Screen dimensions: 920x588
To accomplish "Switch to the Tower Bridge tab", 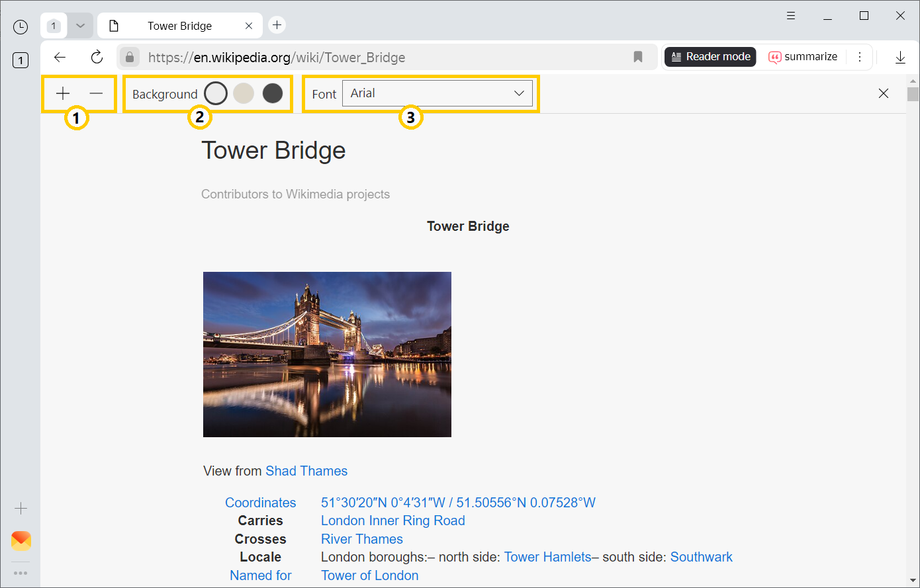I will click(179, 25).
